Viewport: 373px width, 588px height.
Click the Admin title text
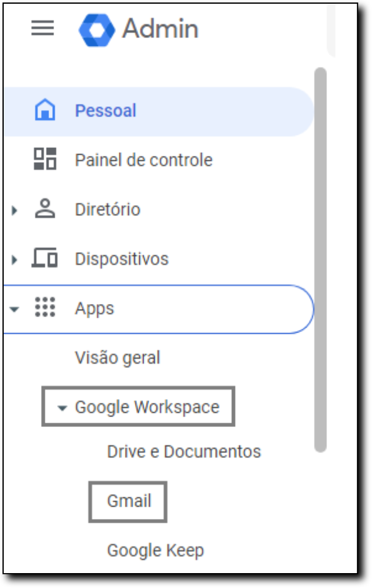coord(160,29)
